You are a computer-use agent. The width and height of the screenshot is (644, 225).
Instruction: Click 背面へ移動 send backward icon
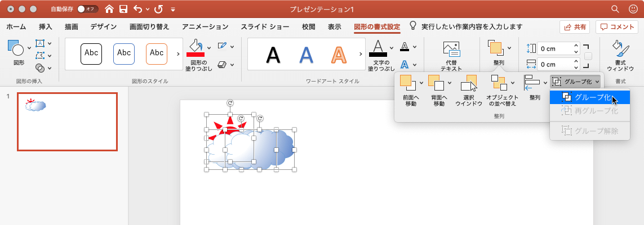436,82
